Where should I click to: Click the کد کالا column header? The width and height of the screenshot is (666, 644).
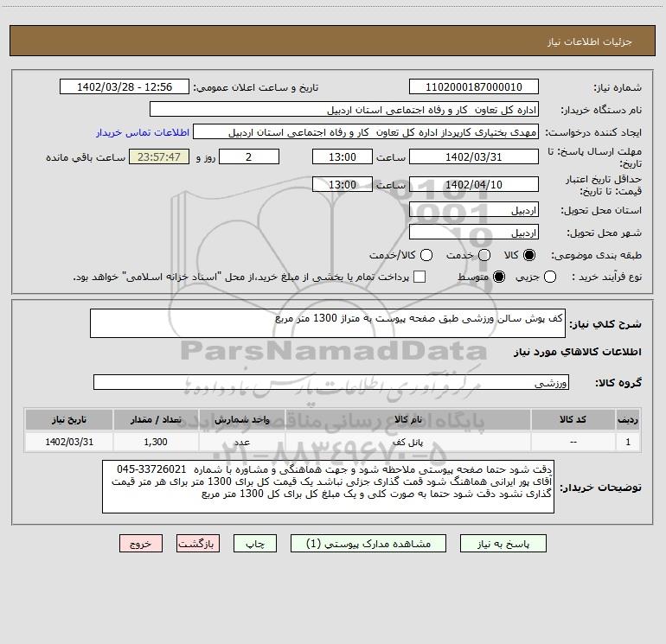(573, 420)
